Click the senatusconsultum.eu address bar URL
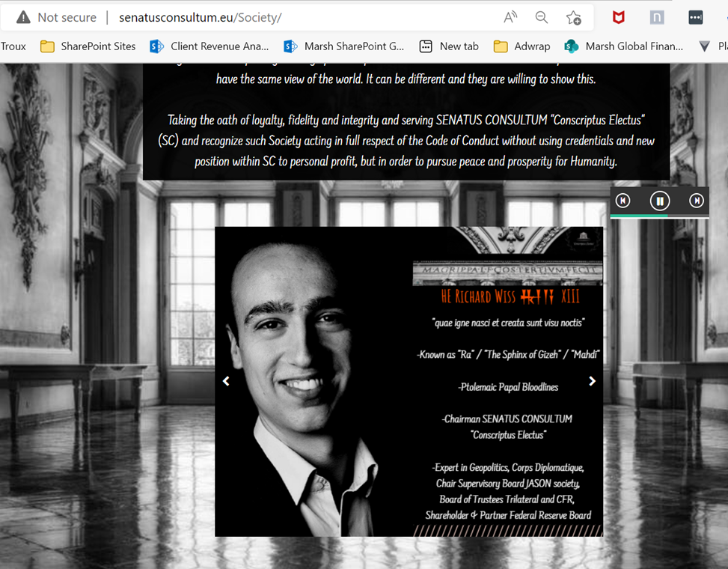Image resolution: width=728 pixels, height=569 pixels. tap(200, 17)
